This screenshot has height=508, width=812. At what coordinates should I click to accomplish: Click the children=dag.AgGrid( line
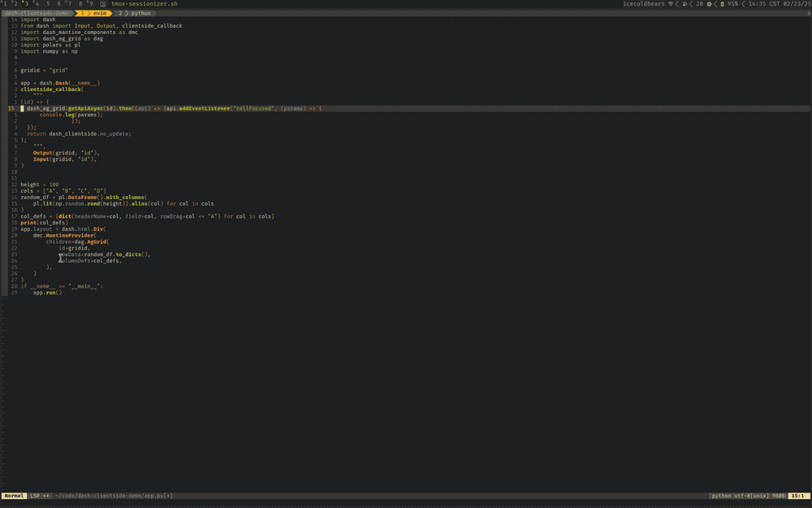[77, 241]
